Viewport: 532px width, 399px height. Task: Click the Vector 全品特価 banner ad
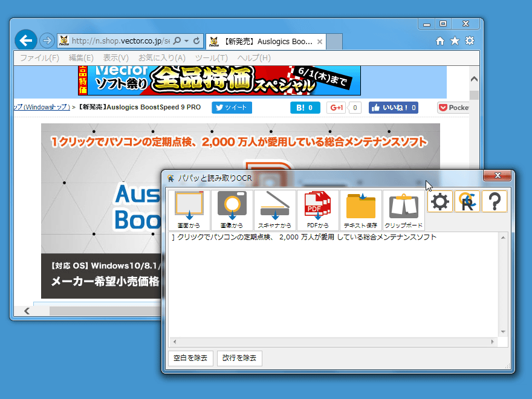[219, 81]
